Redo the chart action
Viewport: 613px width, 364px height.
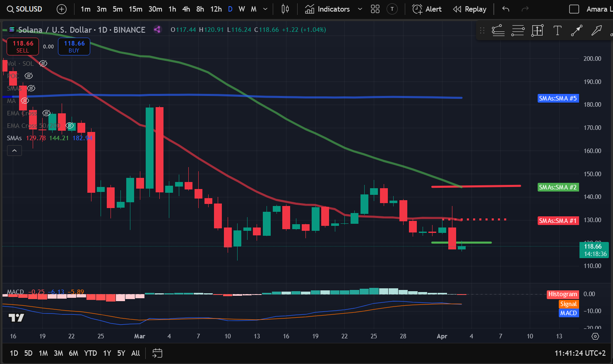525,9
